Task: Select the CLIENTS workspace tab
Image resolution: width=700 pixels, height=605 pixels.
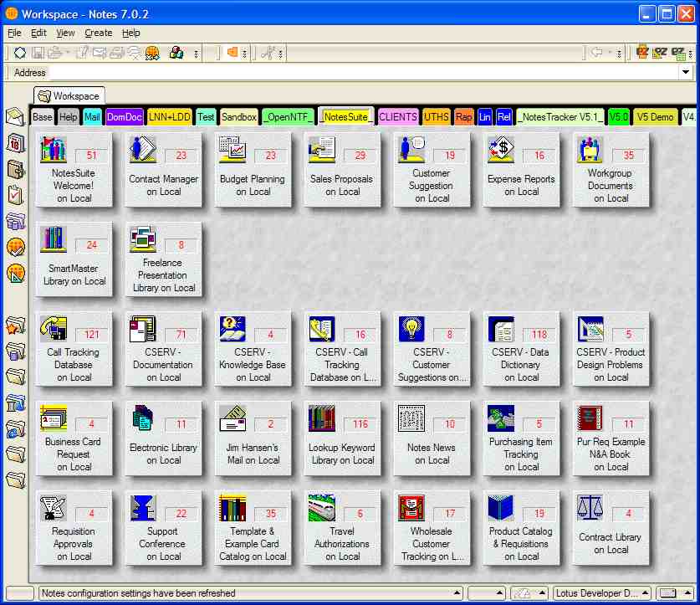Action: pos(398,117)
